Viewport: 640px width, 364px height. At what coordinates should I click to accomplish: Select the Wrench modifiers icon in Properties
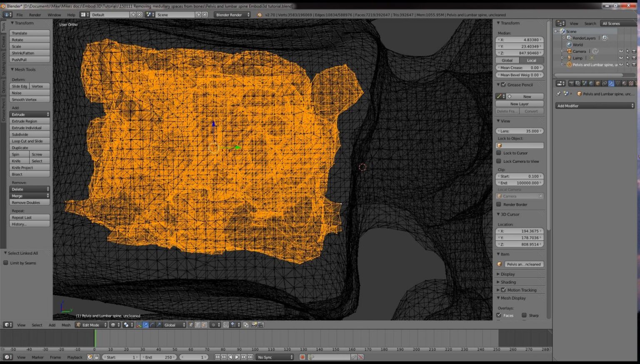click(611, 83)
